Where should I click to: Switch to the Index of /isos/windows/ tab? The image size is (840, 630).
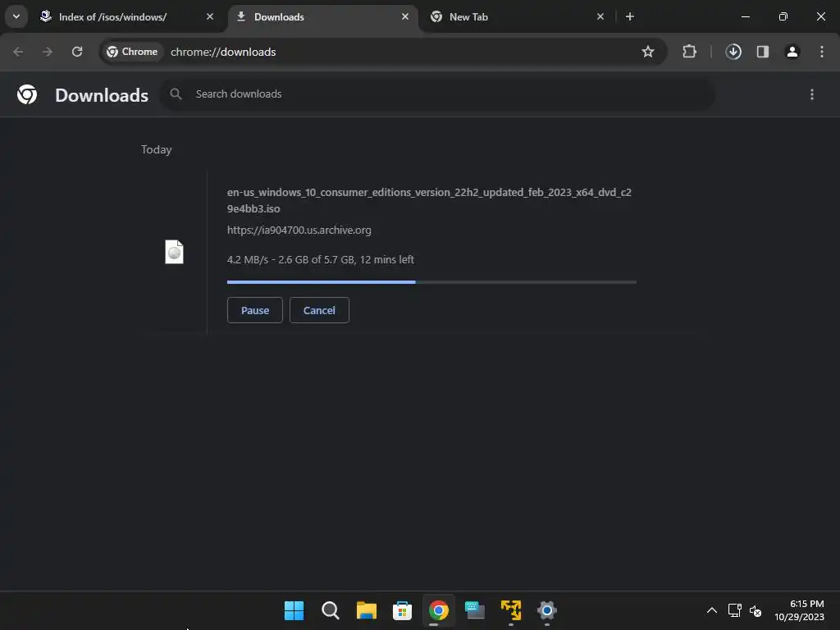(x=127, y=16)
